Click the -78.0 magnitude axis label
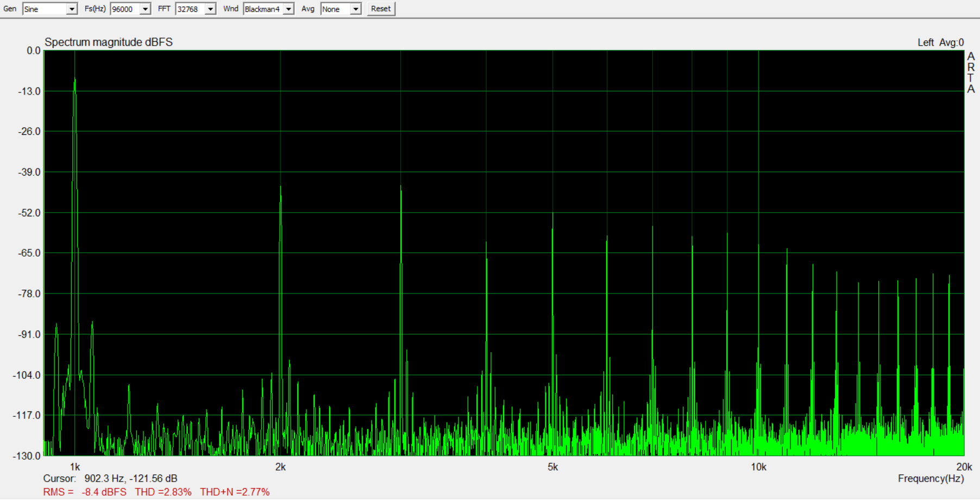Image resolution: width=980 pixels, height=500 pixels. click(x=29, y=294)
